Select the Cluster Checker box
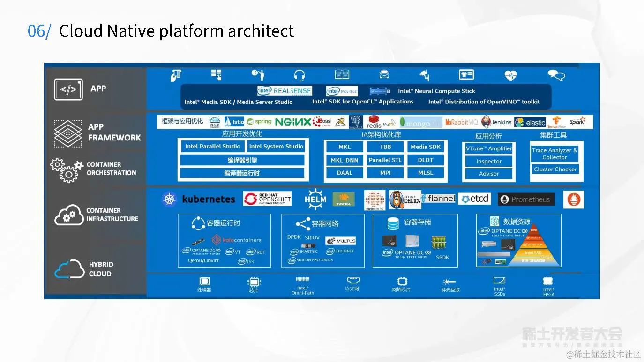Viewport: 644px width, 362px height. click(555, 170)
